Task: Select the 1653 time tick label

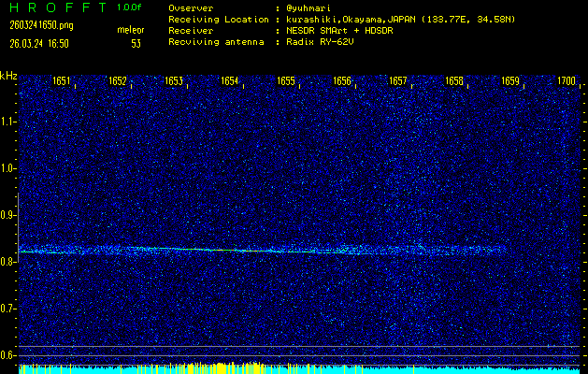Action: [x=174, y=81]
